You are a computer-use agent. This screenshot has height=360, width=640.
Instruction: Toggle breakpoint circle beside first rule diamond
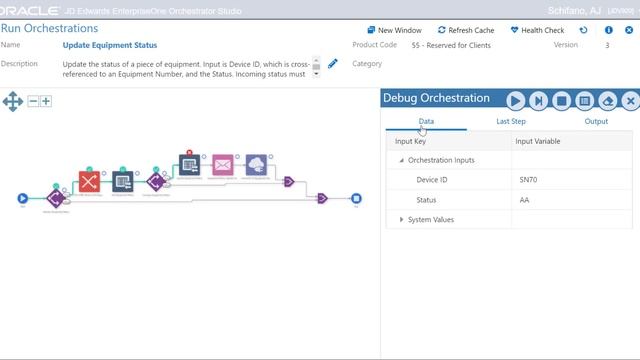tap(64, 190)
